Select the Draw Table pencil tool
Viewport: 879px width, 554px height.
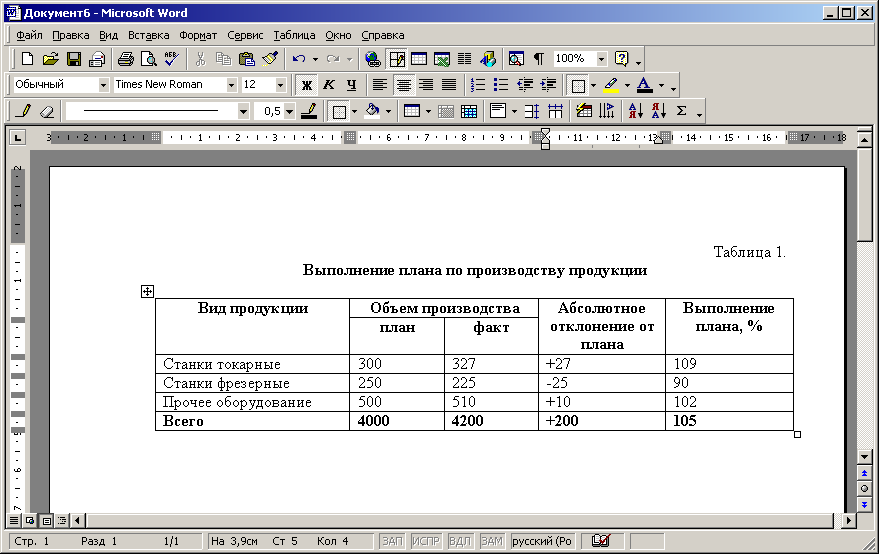[24, 111]
